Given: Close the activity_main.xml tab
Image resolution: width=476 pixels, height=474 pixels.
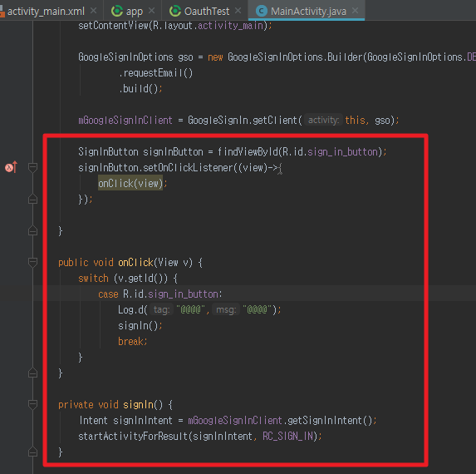Looking at the screenshot, I should click(94, 11).
